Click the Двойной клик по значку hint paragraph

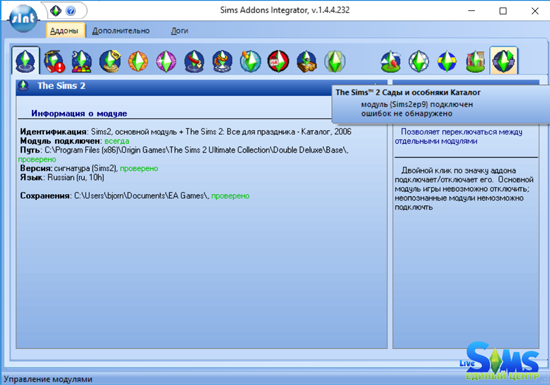click(464, 189)
